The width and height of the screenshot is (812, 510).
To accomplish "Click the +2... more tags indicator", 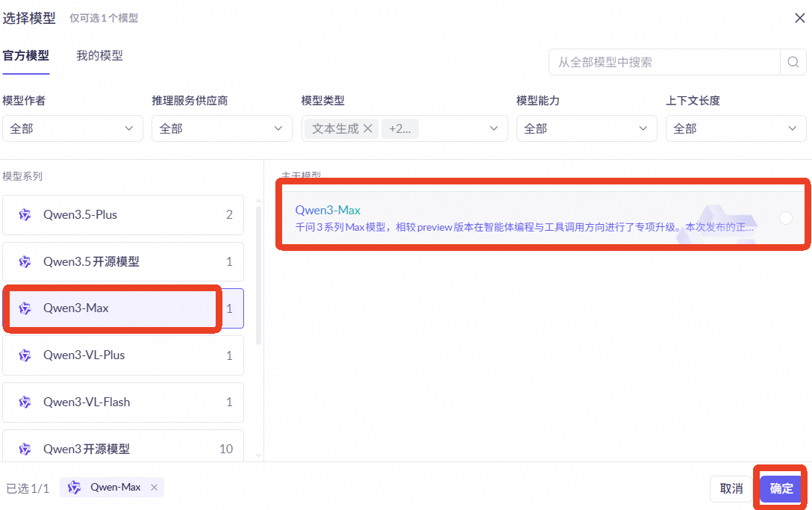I will 400,128.
